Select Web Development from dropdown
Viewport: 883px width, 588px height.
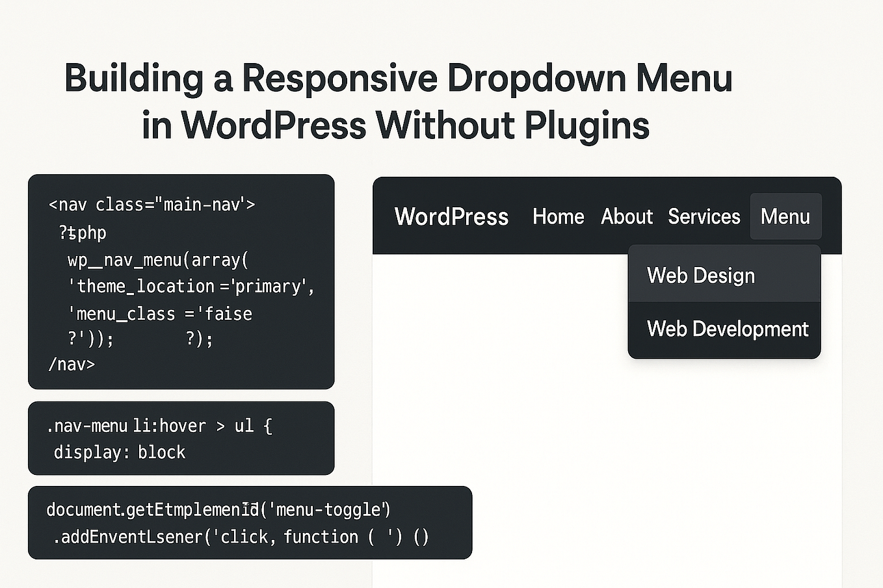tap(727, 329)
